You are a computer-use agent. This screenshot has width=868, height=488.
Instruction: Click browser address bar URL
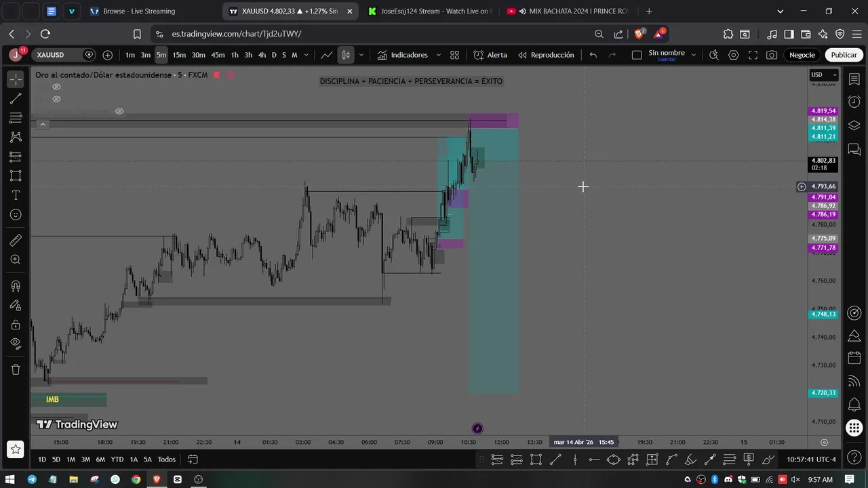coord(237,34)
